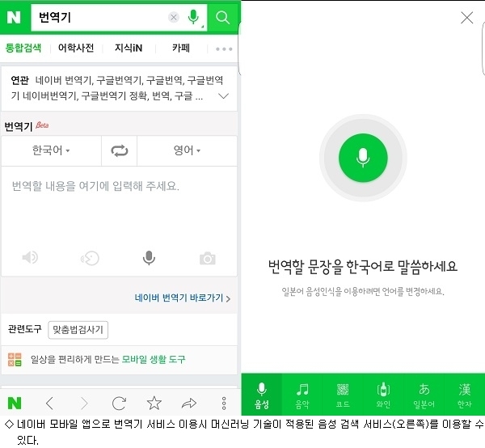Expand the 연관 related searches list
Viewport: 485px width, 448px height.
pyautogui.click(x=224, y=96)
